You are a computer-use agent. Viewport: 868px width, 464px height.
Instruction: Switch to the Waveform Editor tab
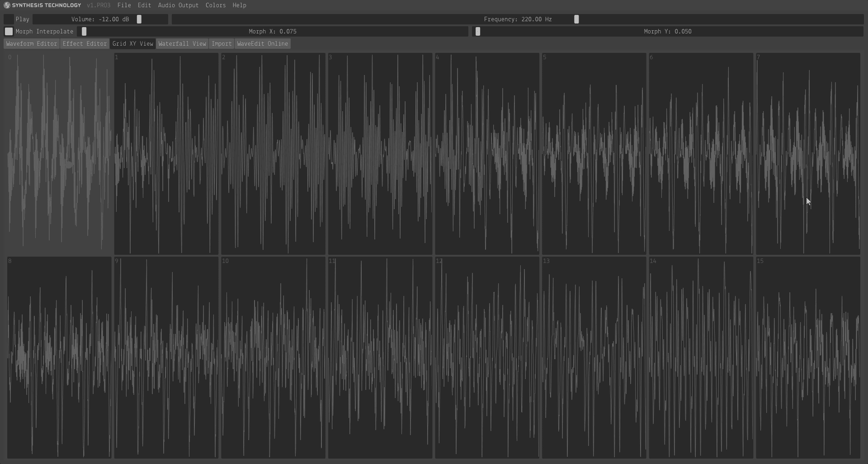point(32,44)
